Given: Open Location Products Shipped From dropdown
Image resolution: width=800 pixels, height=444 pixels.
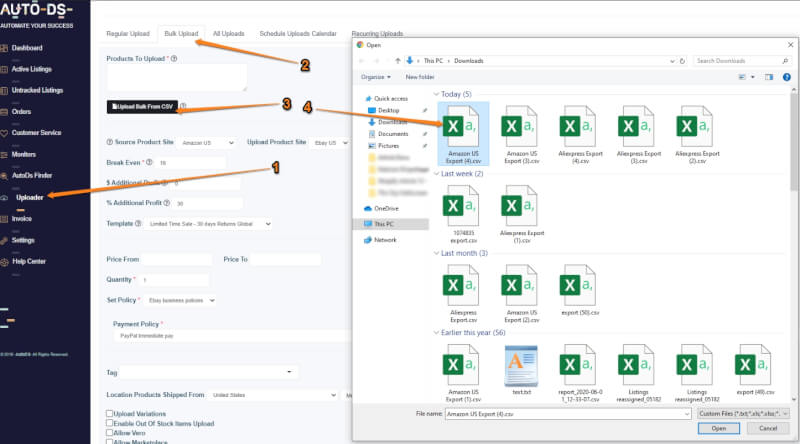Looking at the screenshot, I should coord(273,395).
